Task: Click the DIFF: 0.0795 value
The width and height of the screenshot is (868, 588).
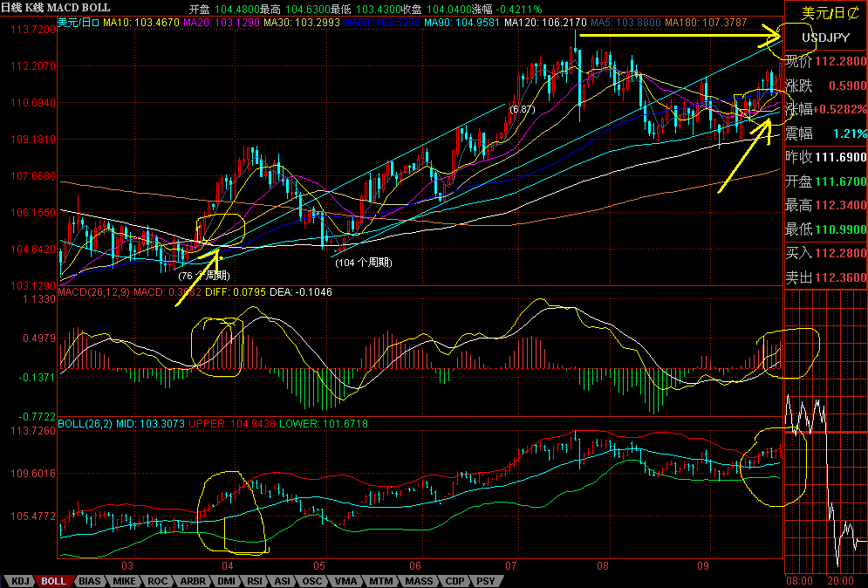Action: pyautogui.click(x=236, y=291)
